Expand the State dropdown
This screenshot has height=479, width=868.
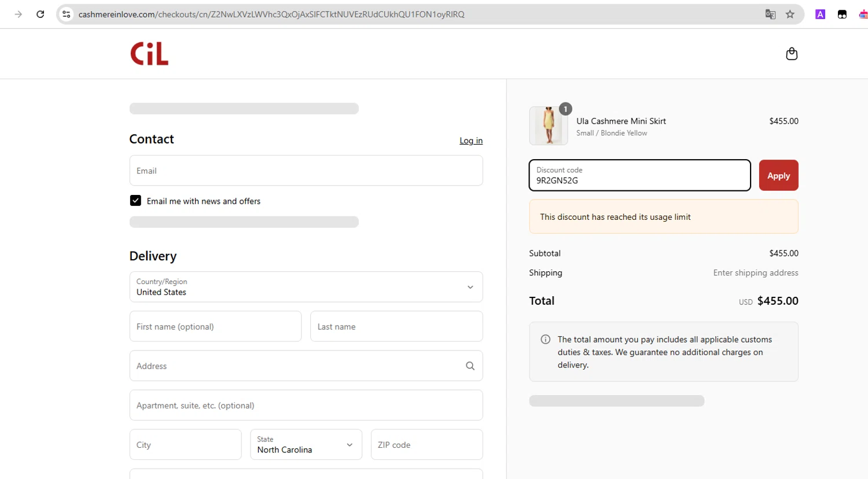click(306, 444)
